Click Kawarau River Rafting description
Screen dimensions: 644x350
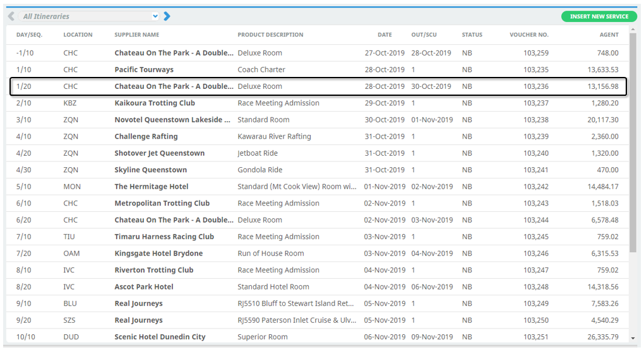[275, 136]
